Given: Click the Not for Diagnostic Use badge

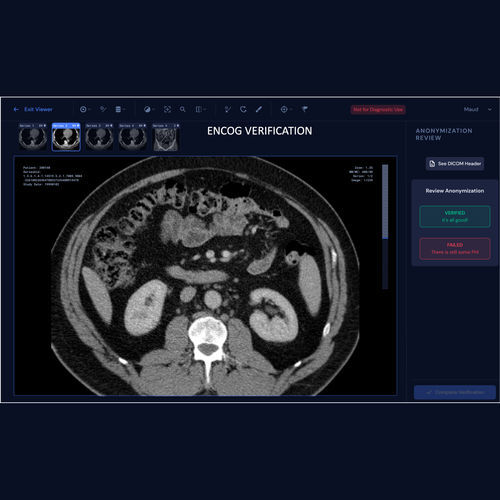Looking at the screenshot, I should pos(378,109).
